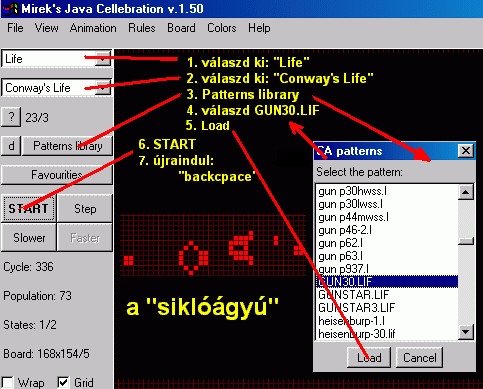Expand the Life game family dropdown

(103, 59)
